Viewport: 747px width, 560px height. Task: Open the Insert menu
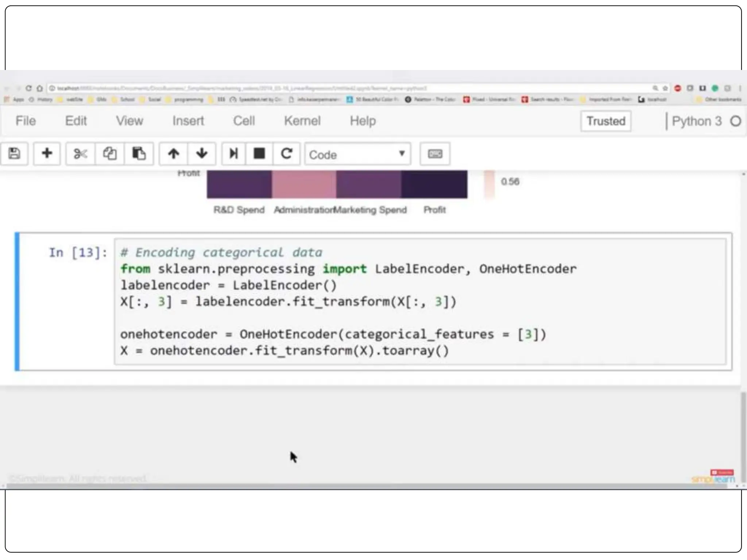pos(188,121)
